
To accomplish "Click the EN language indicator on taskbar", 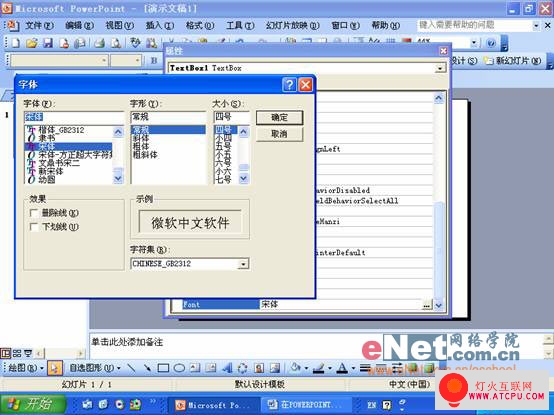I will (371, 405).
